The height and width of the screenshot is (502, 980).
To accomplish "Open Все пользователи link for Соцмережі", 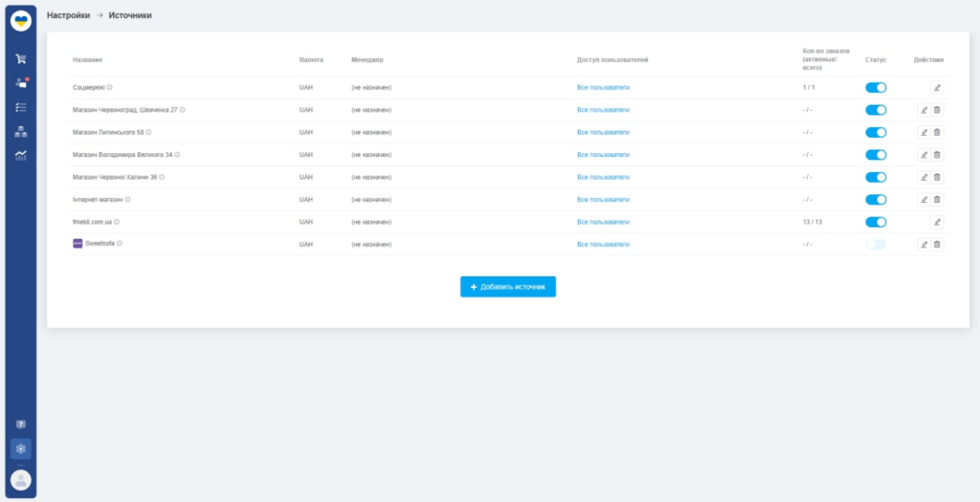I will pyautogui.click(x=603, y=87).
